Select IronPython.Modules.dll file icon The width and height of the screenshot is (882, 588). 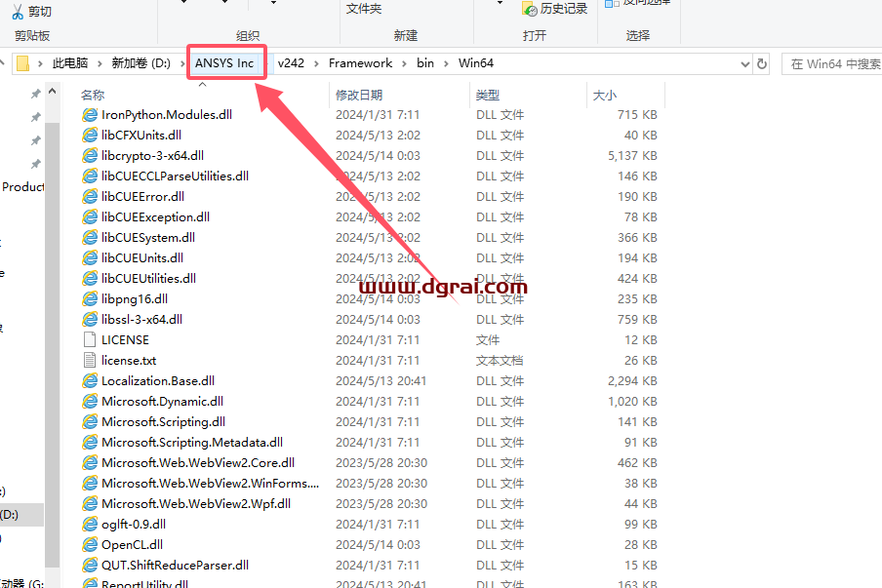[90, 115]
